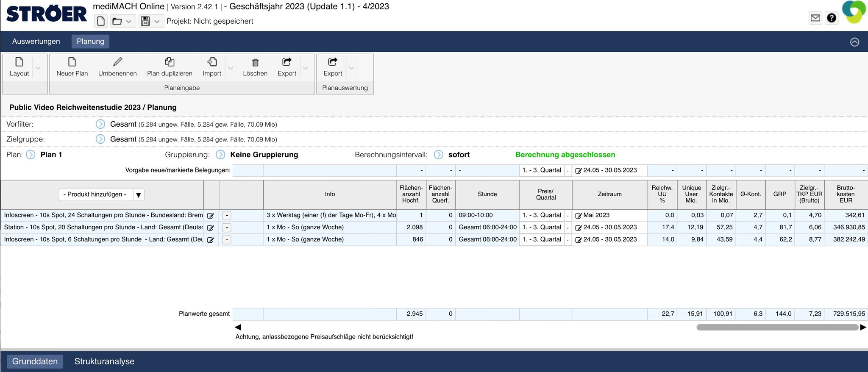Edit the Station product row icon
This screenshot has height=372, width=868.
[210, 228]
